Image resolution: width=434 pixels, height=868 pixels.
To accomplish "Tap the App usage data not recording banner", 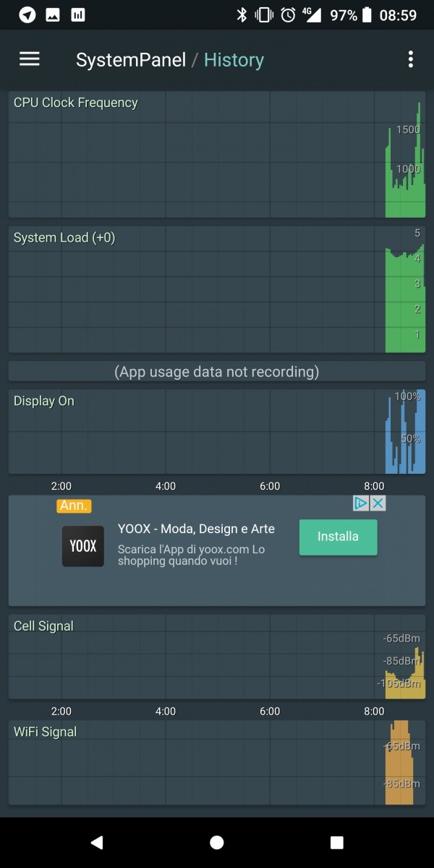I will tap(217, 372).
